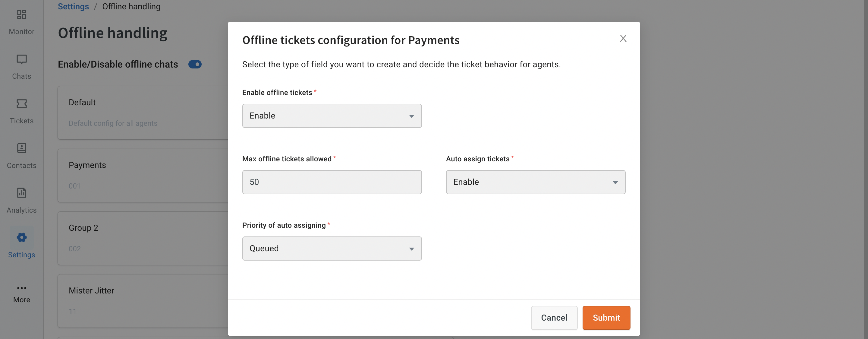Select the Payments group card

pyautogui.click(x=143, y=176)
